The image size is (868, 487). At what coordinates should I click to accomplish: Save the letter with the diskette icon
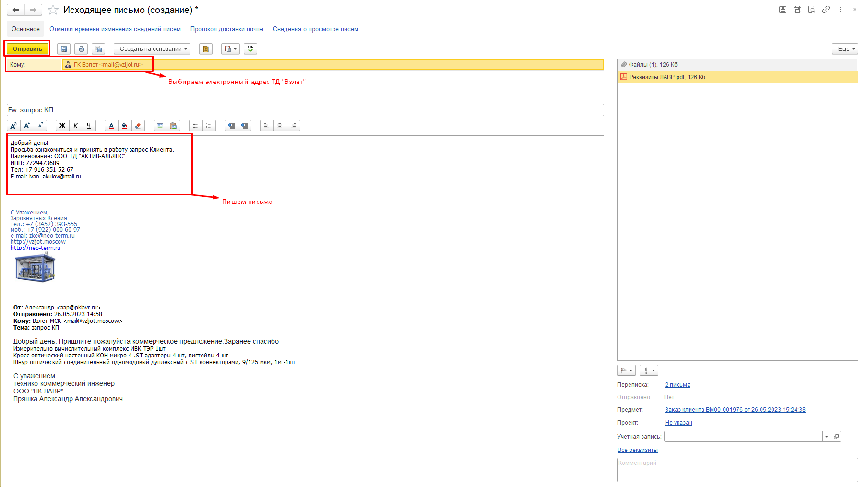pyautogui.click(x=64, y=49)
